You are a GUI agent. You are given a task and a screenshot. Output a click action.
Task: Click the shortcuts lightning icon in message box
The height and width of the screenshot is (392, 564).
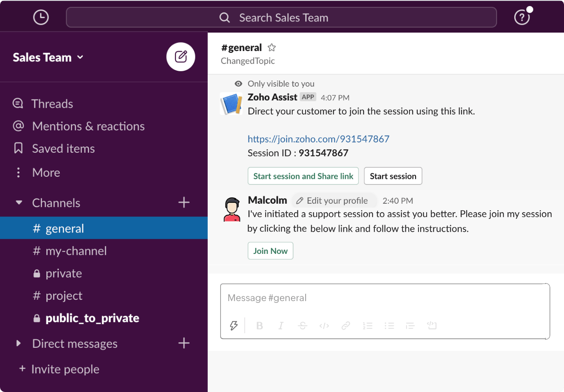233,326
